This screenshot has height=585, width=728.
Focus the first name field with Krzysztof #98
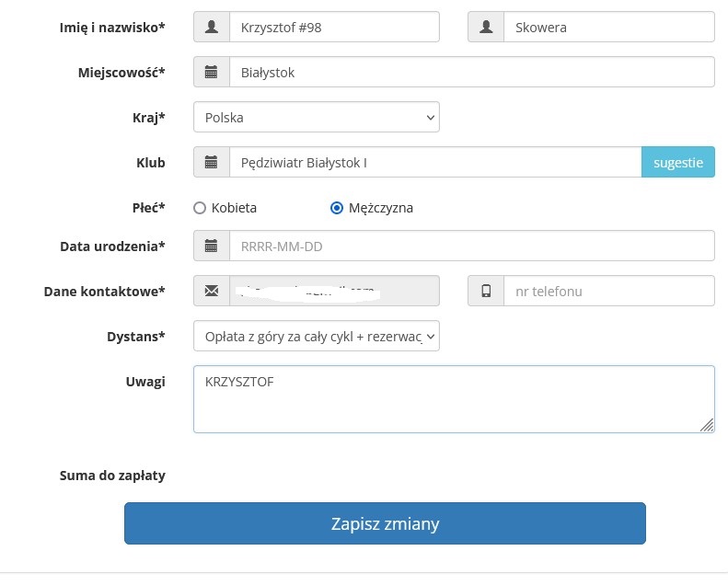[334, 27]
